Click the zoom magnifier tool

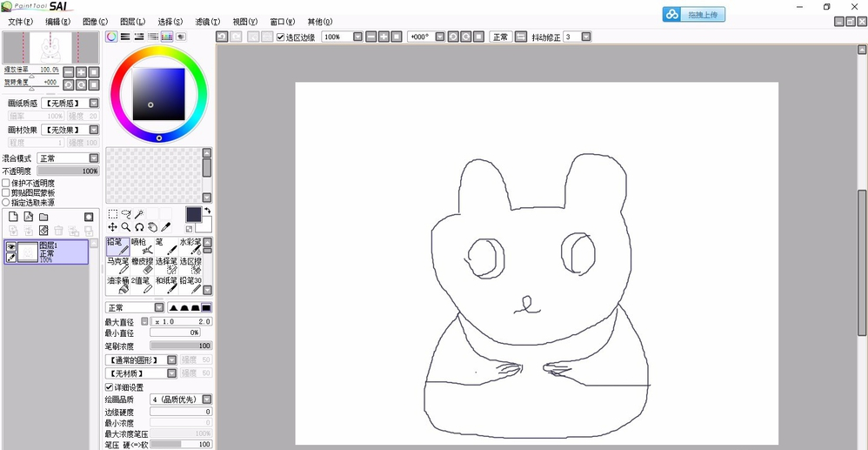pyautogui.click(x=126, y=227)
